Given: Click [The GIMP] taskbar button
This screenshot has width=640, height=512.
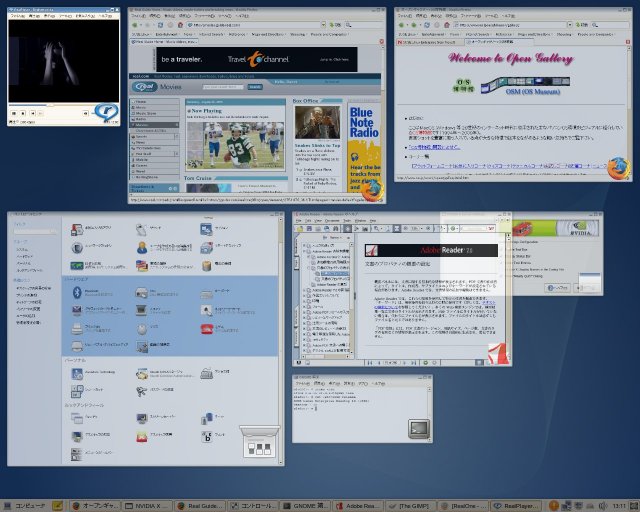Looking at the screenshot, I should pos(411,506).
